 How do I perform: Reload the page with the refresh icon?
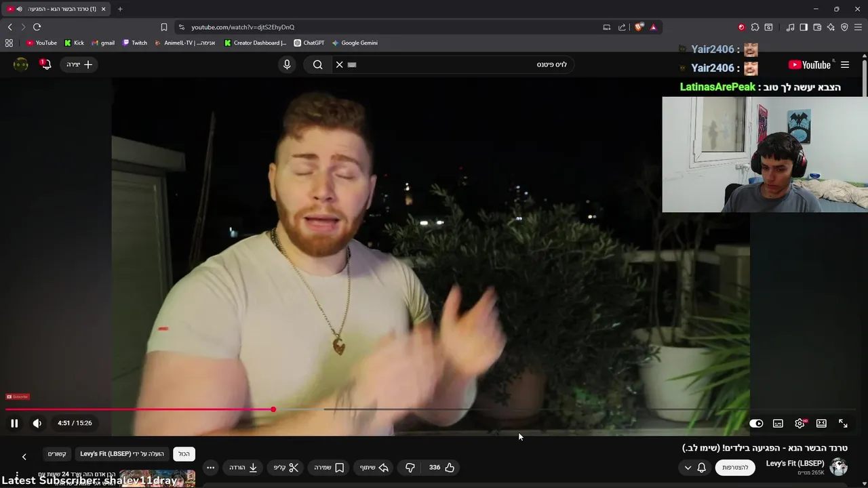37,27
